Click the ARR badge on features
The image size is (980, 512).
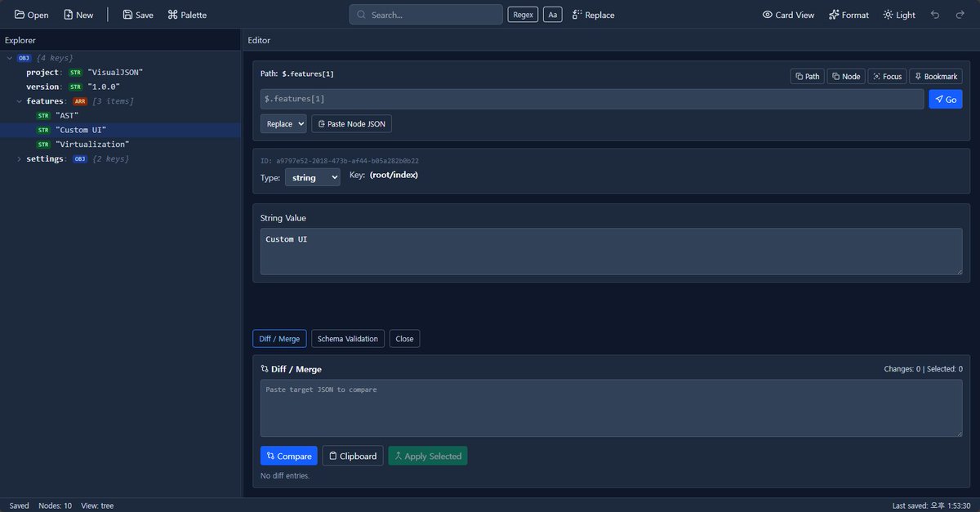tap(80, 101)
